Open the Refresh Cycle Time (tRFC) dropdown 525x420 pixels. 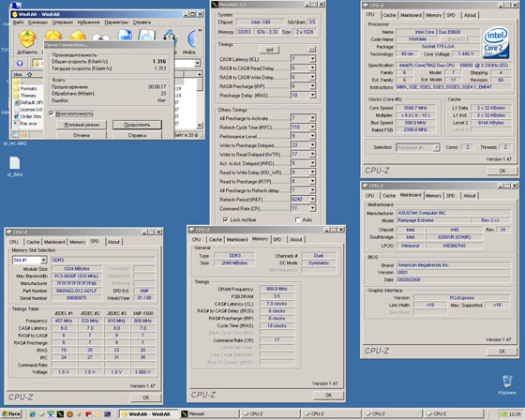tap(312, 127)
